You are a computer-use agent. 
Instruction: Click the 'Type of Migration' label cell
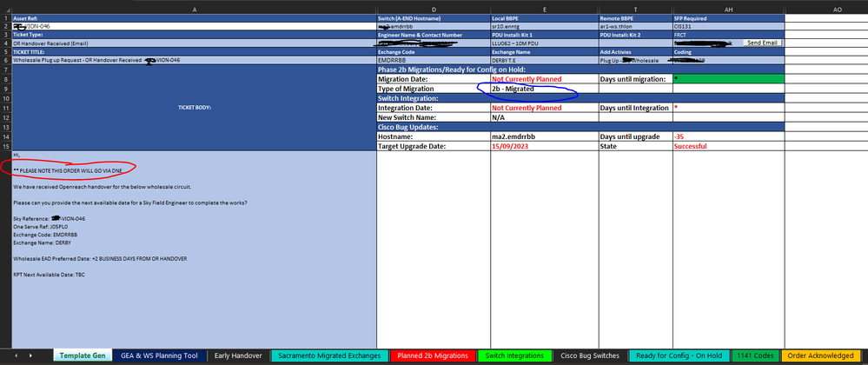434,89
